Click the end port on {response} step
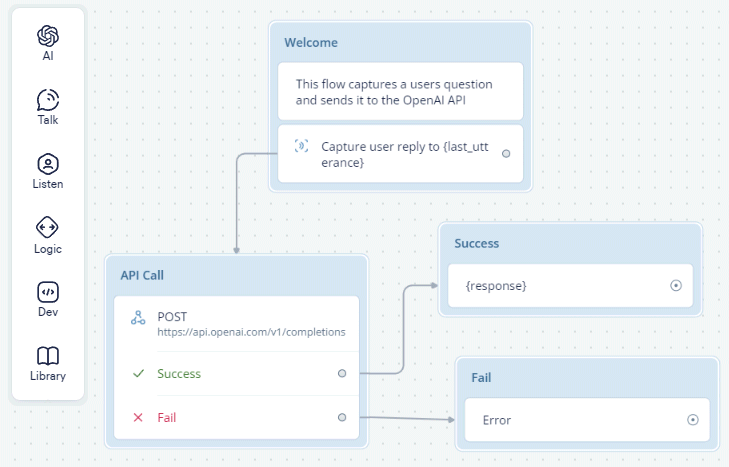 click(676, 286)
